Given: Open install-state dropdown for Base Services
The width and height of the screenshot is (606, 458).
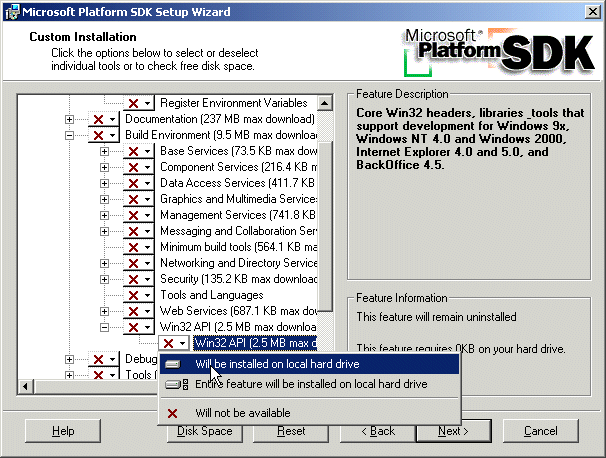Looking at the screenshot, I should point(139,151).
